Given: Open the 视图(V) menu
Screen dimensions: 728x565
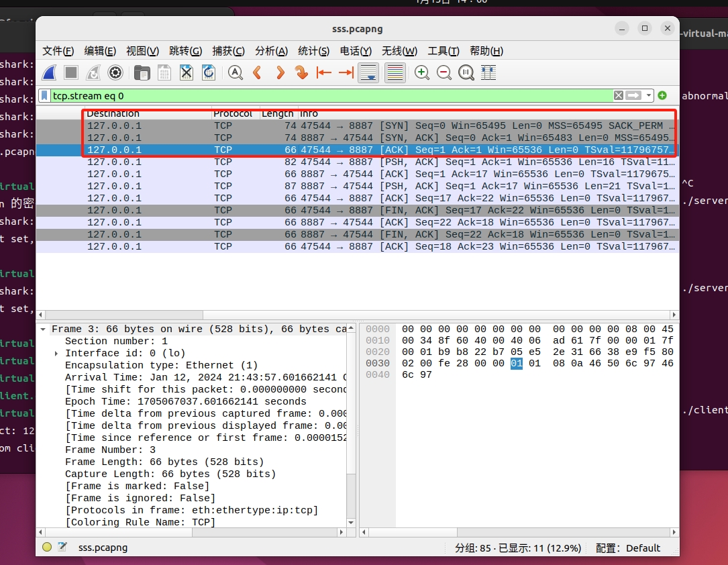Looking at the screenshot, I should [x=142, y=51].
